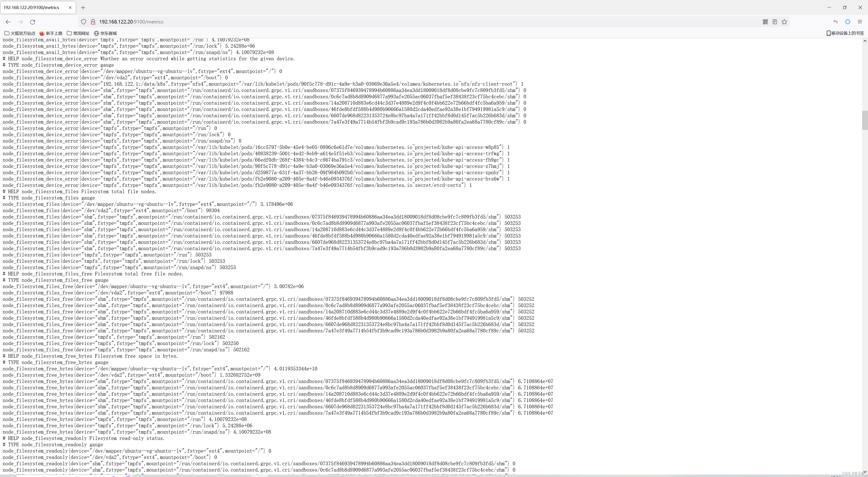Open the 火狐官方站点 bookmark folder

click(x=20, y=33)
